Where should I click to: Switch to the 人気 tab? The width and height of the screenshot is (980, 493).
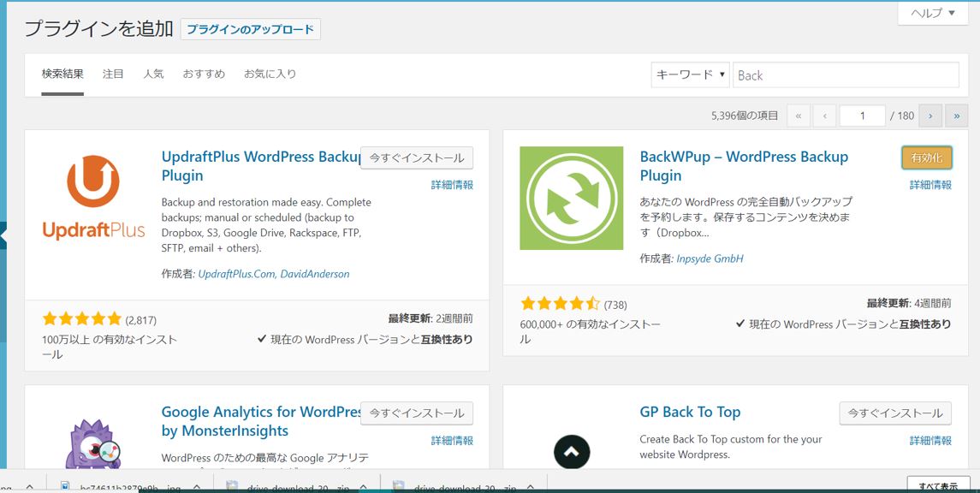point(153,74)
